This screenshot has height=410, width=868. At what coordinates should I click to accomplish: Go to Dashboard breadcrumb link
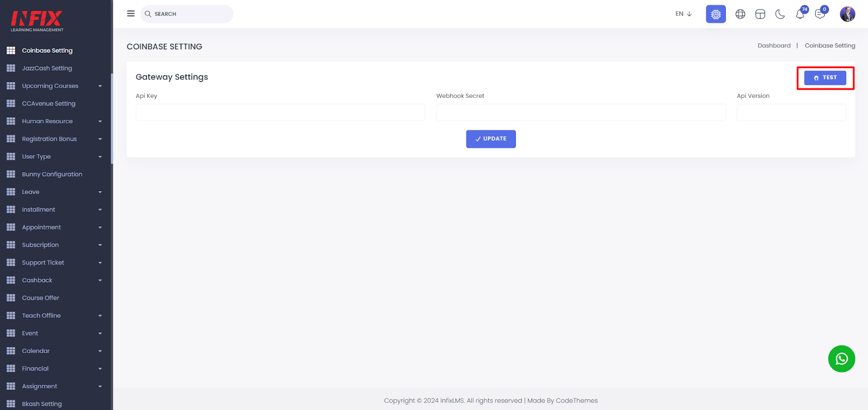point(774,46)
